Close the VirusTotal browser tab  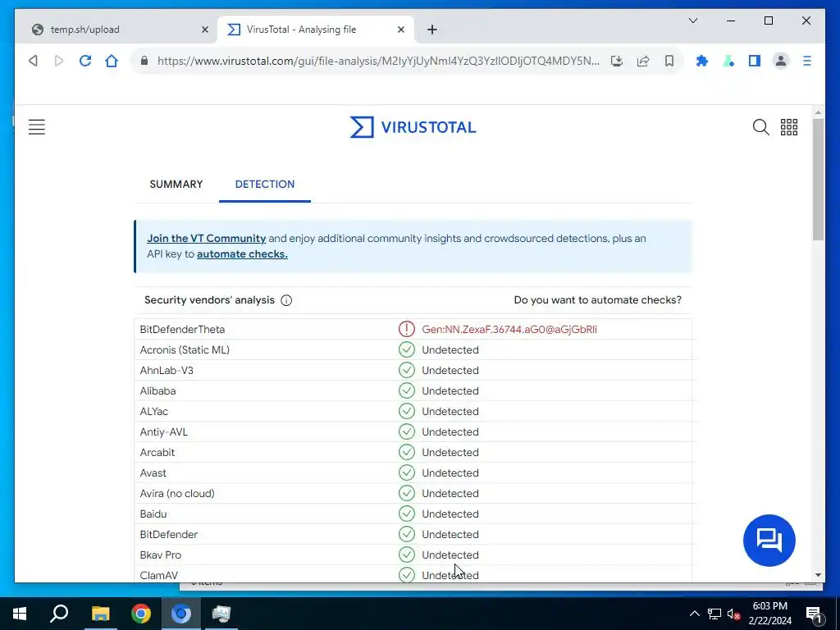coord(400,30)
